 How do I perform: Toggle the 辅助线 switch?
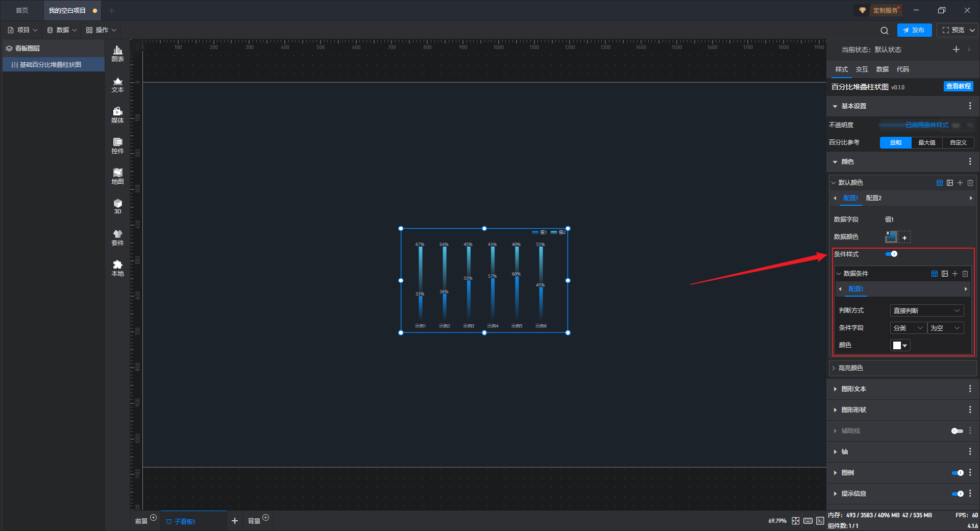[958, 431]
